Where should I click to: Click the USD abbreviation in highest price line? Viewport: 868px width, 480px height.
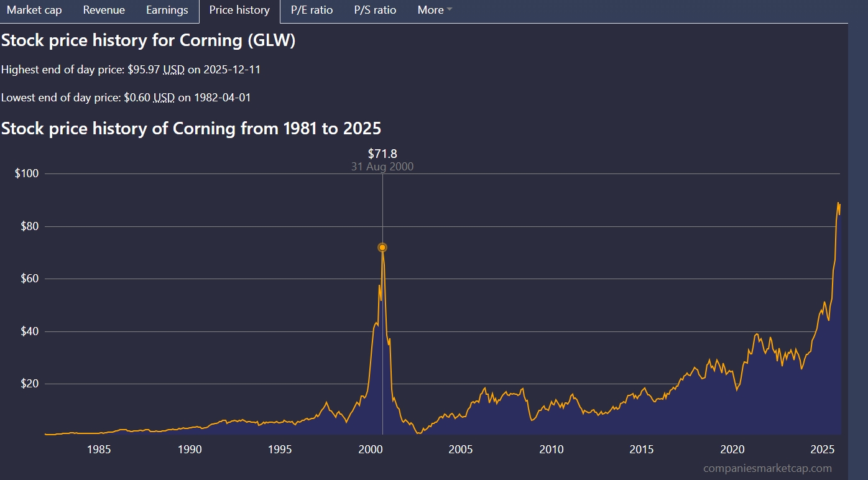(173, 70)
